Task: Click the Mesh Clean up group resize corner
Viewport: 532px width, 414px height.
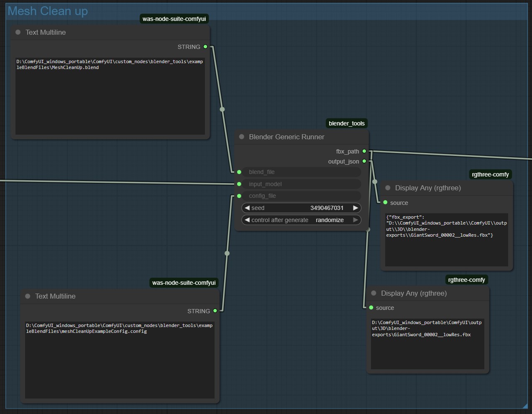Action: coord(525,406)
